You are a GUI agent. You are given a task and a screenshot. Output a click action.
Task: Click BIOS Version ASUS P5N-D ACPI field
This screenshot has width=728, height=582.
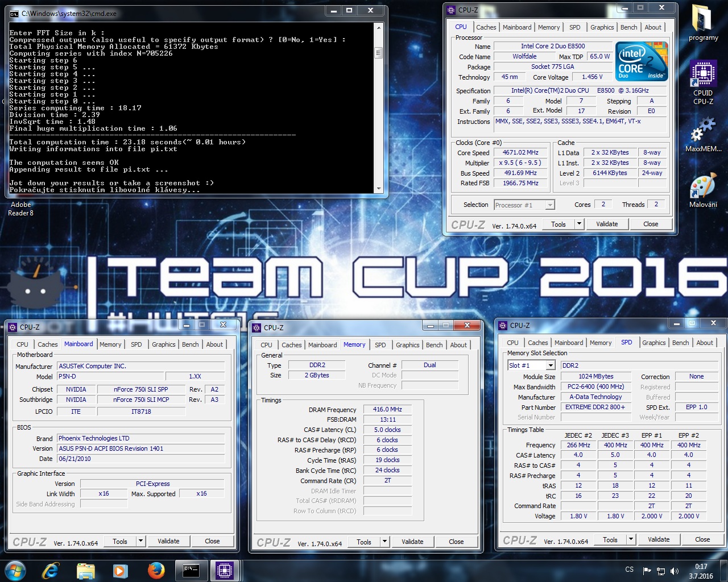pyautogui.click(x=140, y=448)
